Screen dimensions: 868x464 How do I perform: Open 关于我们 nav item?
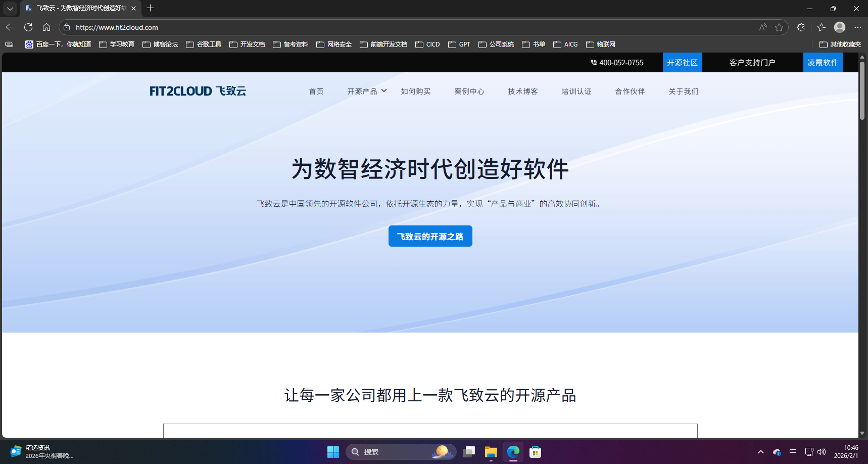pyautogui.click(x=684, y=91)
